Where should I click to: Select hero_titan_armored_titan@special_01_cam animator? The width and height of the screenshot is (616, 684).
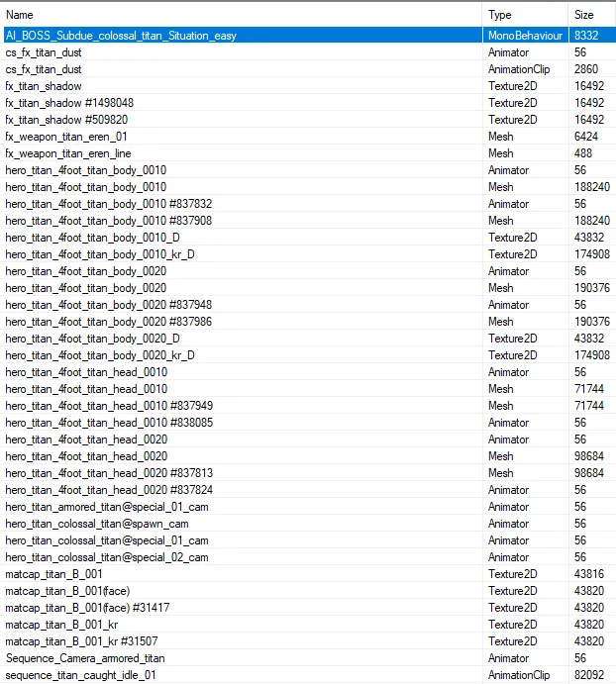coord(107,507)
